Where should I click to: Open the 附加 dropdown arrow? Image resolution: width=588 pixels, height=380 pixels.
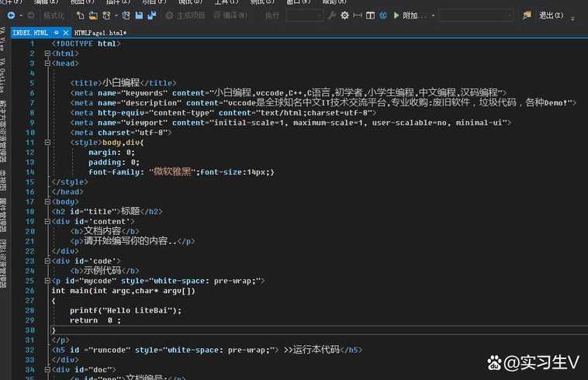pyautogui.click(x=433, y=16)
